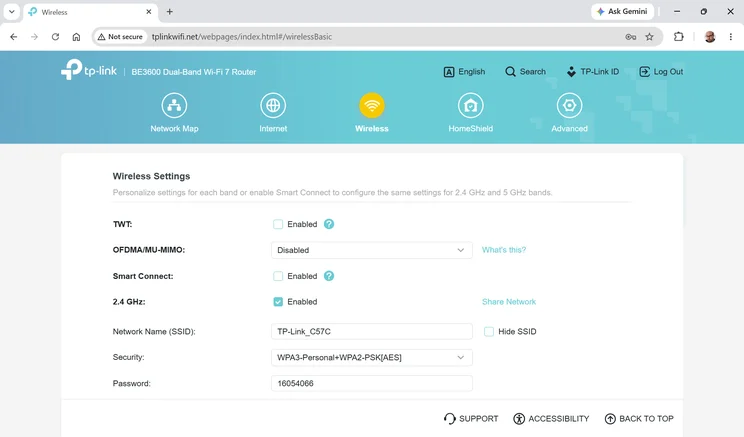Open the Advanced gear icon
Viewport: 744px width, 437px height.
569,105
